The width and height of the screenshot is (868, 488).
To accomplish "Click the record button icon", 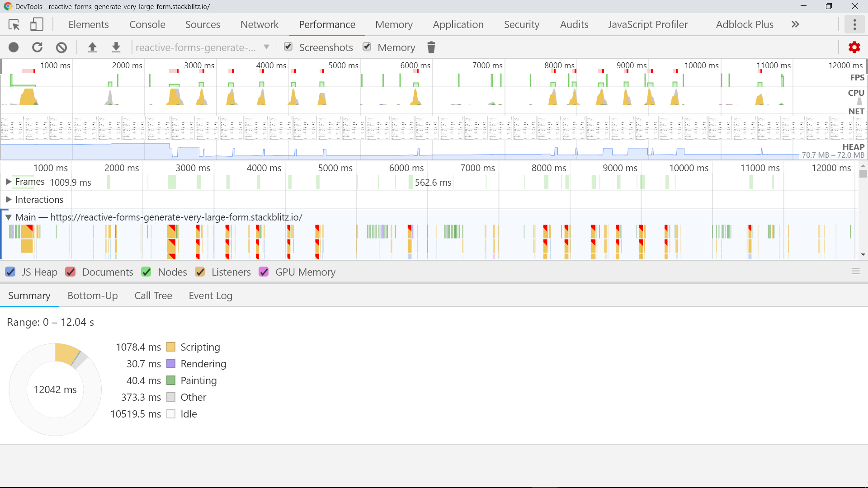I will [x=14, y=47].
